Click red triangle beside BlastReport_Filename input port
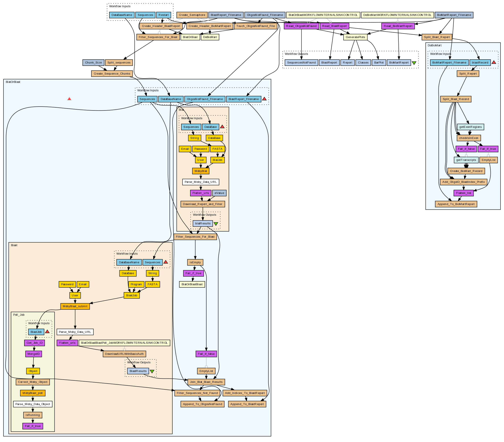The image size is (504, 442). click(x=264, y=99)
